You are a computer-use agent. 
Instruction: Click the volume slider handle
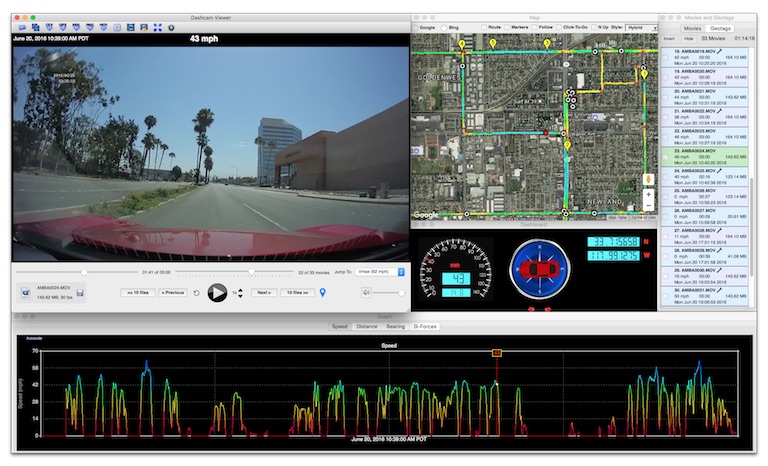click(x=402, y=293)
